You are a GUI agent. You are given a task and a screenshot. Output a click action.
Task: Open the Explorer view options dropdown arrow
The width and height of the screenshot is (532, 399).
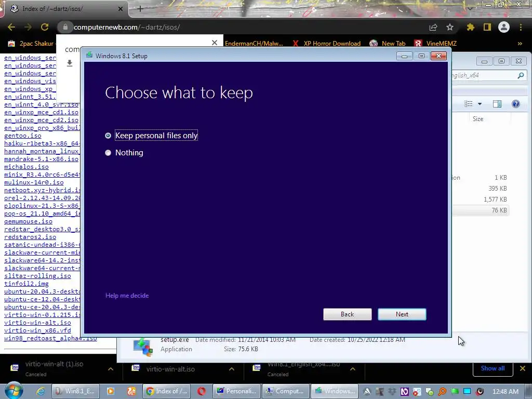tap(480, 104)
